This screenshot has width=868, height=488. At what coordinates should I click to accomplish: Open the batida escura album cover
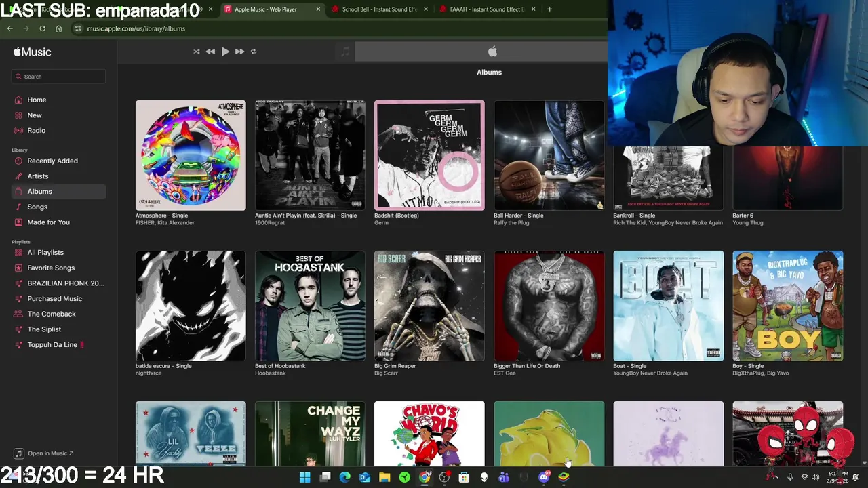click(191, 306)
